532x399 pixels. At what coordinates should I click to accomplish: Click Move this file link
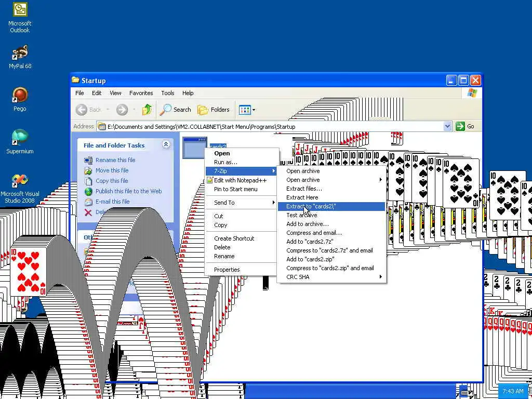pos(112,170)
